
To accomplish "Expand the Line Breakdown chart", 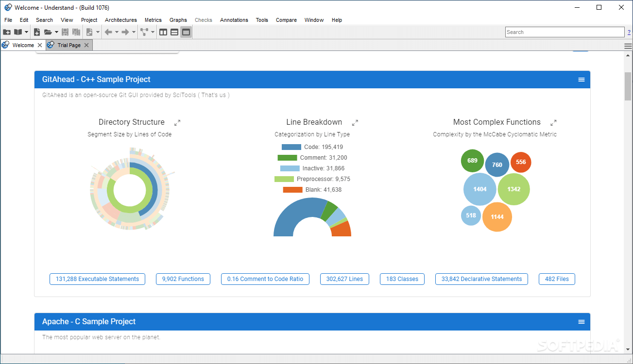I will [355, 123].
